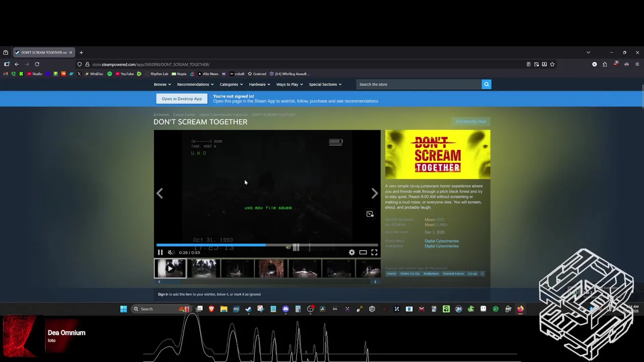Reload the page
The height and width of the screenshot is (362, 644).
[37, 64]
